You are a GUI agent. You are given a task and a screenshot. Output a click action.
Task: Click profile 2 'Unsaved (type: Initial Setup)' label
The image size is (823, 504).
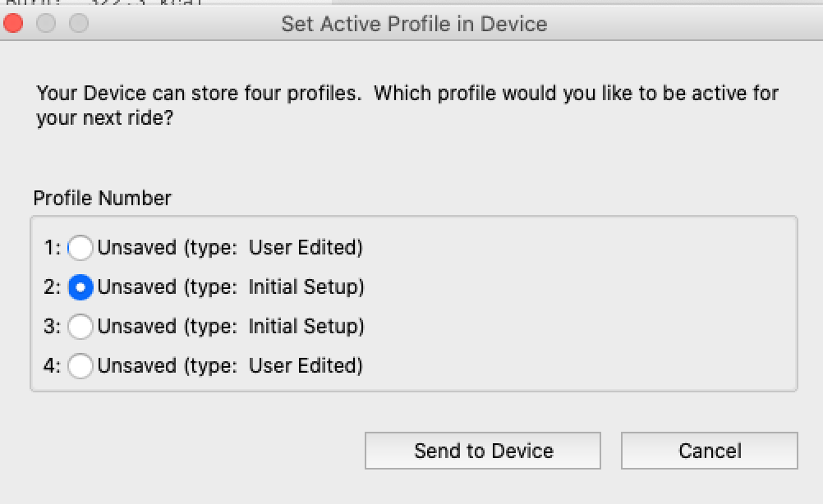[x=231, y=286]
